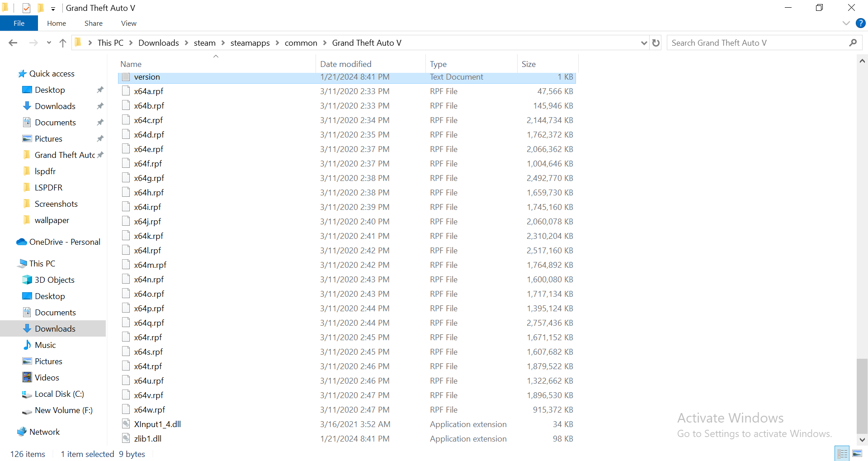
Task: Open Screenshots folder in Quick access
Action: point(56,204)
